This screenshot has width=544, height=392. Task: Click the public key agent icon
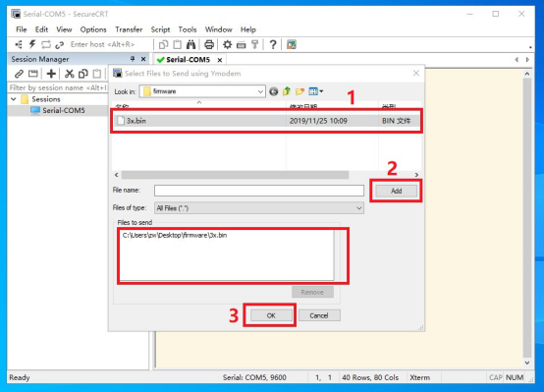tap(255, 44)
